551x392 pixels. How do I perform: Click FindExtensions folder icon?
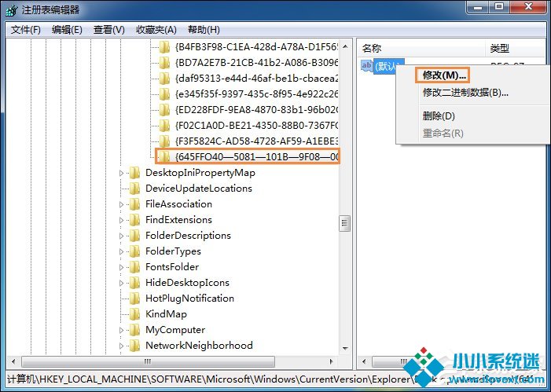pos(134,220)
